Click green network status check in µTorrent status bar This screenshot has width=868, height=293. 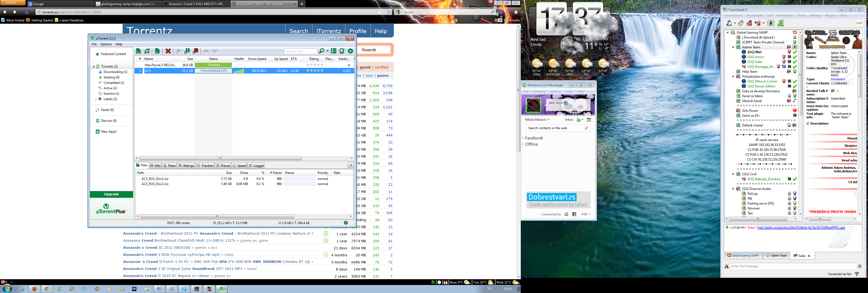pyautogui.click(x=346, y=222)
